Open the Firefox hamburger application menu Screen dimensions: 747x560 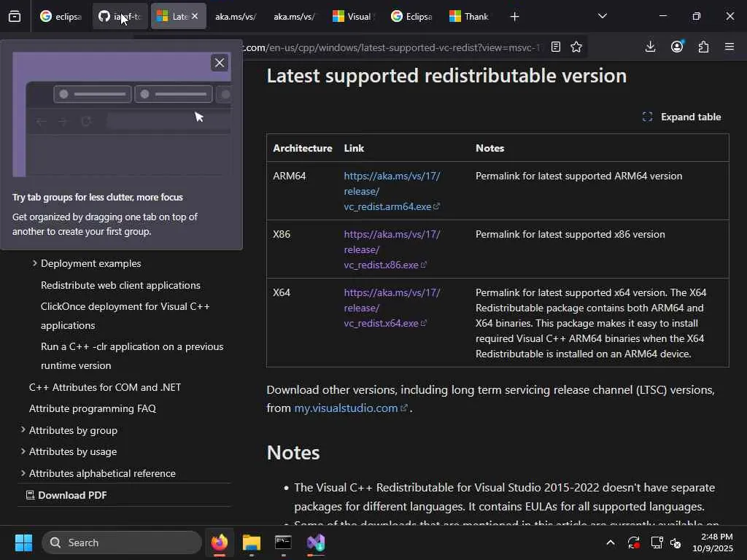[x=729, y=47]
